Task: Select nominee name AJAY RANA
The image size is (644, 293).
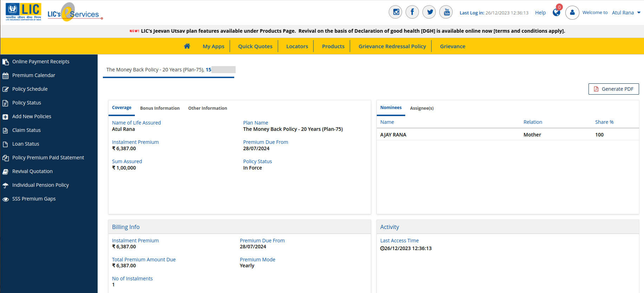Action: pos(393,135)
